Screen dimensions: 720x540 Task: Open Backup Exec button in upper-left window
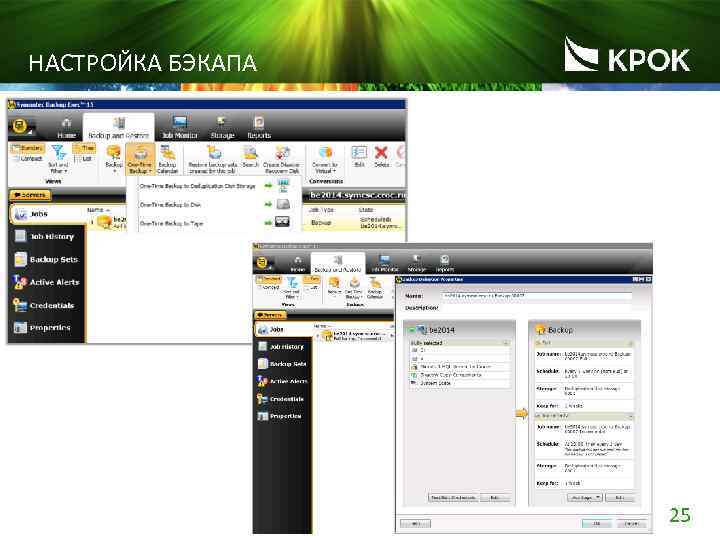[x=20, y=126]
